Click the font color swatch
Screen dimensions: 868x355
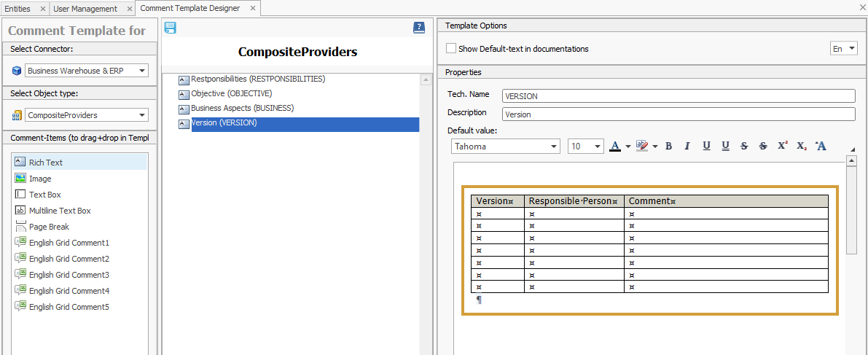[x=614, y=146]
